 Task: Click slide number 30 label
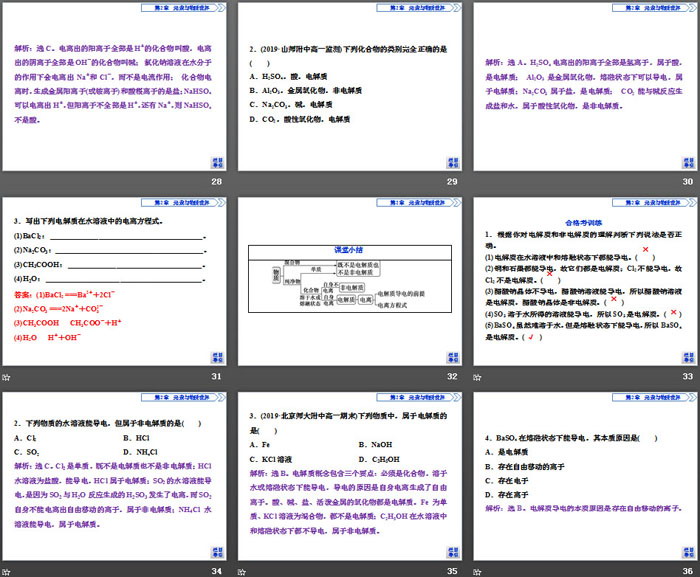pyautogui.click(x=688, y=181)
